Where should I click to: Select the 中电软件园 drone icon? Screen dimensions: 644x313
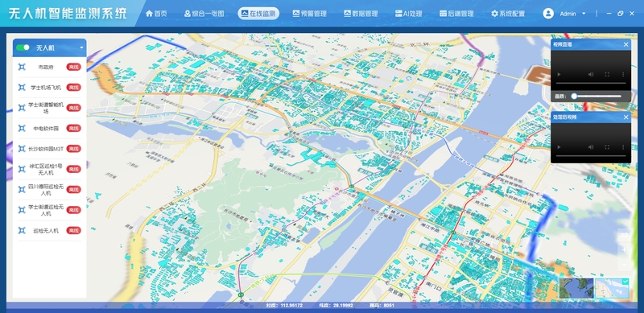pyautogui.click(x=22, y=128)
